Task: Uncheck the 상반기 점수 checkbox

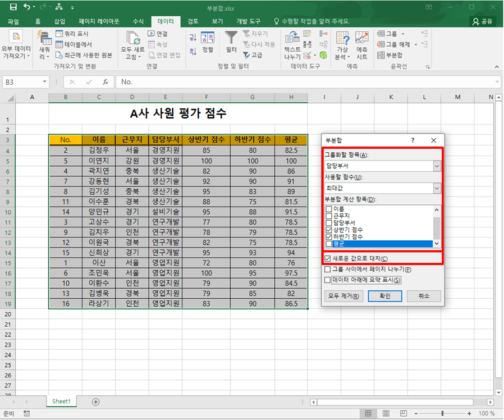Action: click(x=329, y=230)
